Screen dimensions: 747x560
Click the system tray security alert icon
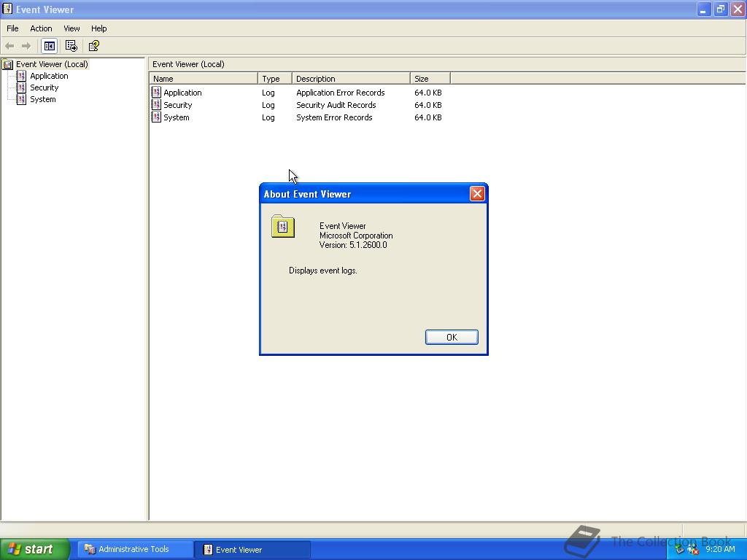[x=693, y=550]
